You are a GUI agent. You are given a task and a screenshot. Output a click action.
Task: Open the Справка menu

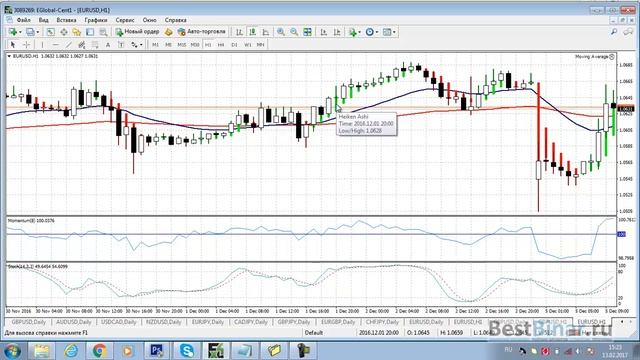click(176, 20)
